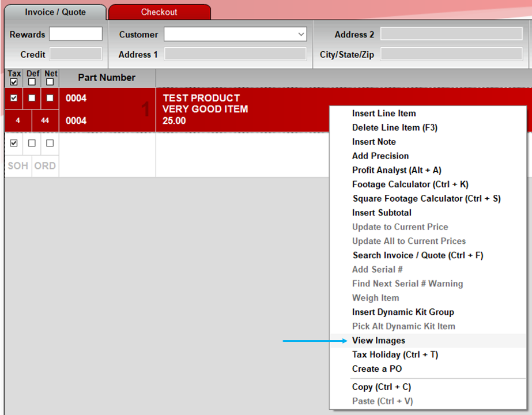Click Delete Line Item (F3)
Image resolution: width=532 pixels, height=415 pixels.
(395, 127)
